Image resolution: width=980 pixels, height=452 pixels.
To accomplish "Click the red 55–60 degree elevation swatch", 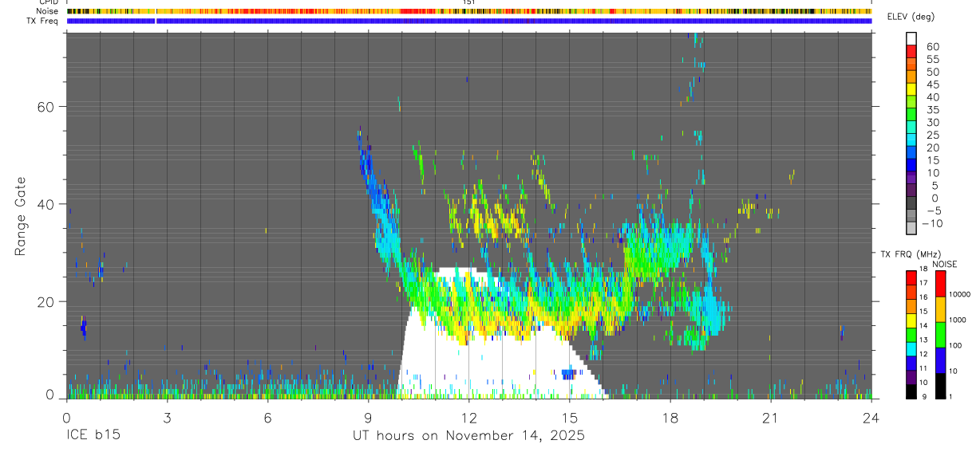I will coord(911,51).
